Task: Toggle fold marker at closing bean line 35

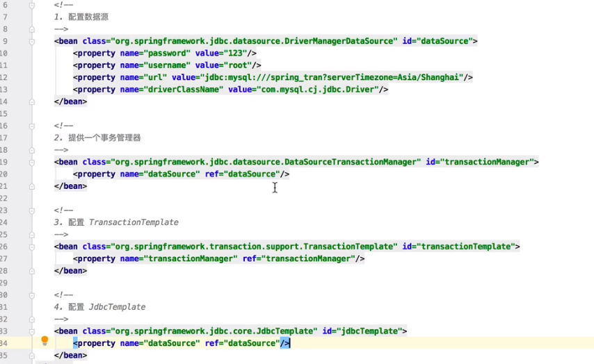Action: 32,355
